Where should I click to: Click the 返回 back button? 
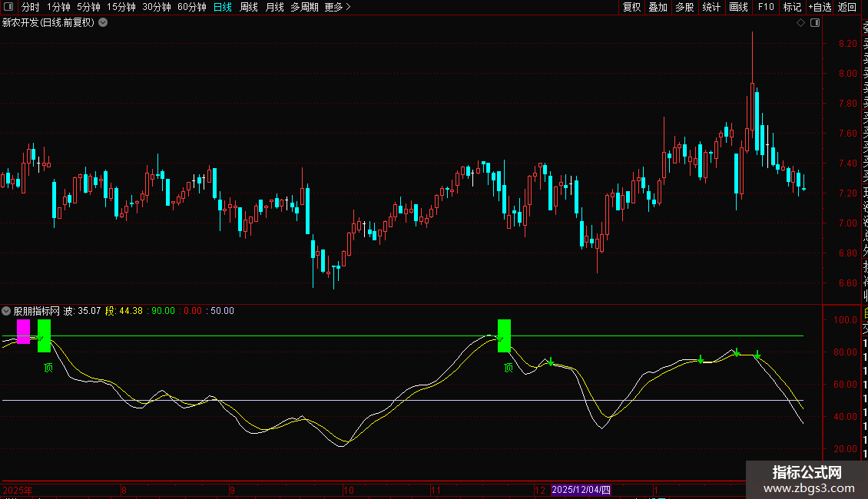[847, 7]
